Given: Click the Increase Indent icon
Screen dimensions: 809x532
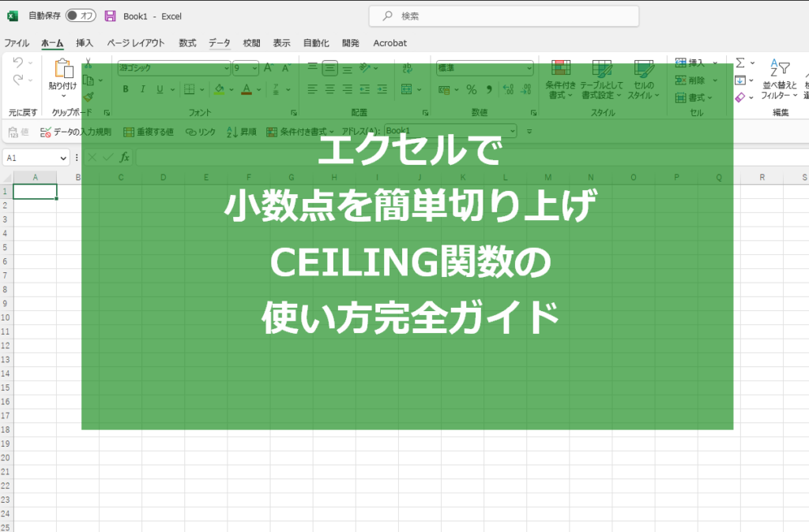Looking at the screenshot, I should pos(382,89).
